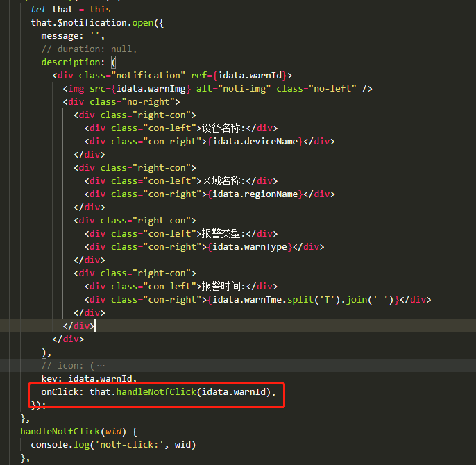The width and height of the screenshot is (476, 465).
Task: Click 'idata.deviceName' expression
Action: (255, 142)
